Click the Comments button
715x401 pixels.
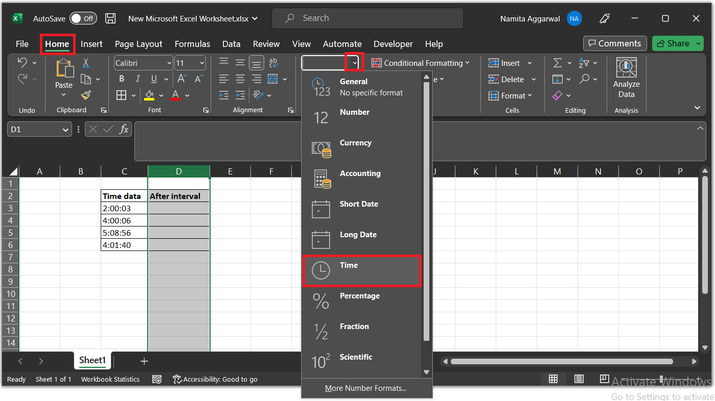615,43
